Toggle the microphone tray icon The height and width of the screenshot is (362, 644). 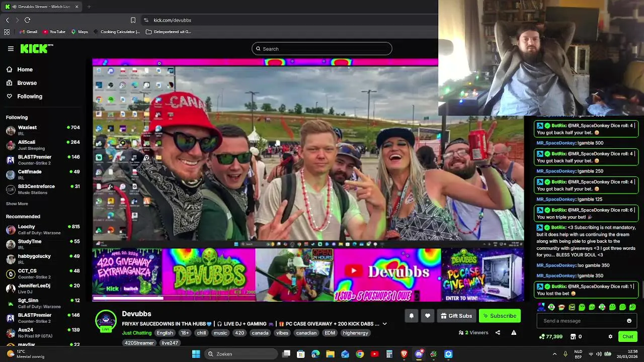pyautogui.click(x=565, y=354)
